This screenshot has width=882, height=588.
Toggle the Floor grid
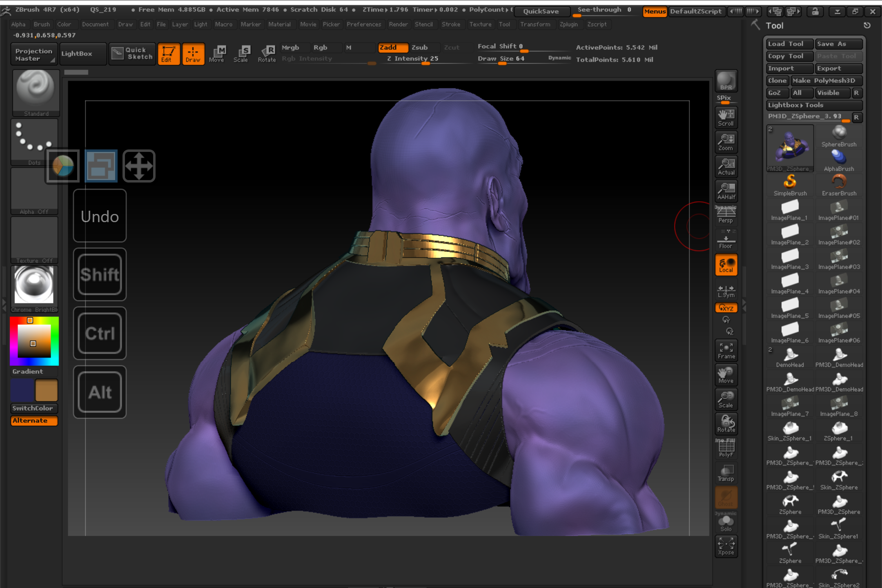(726, 240)
